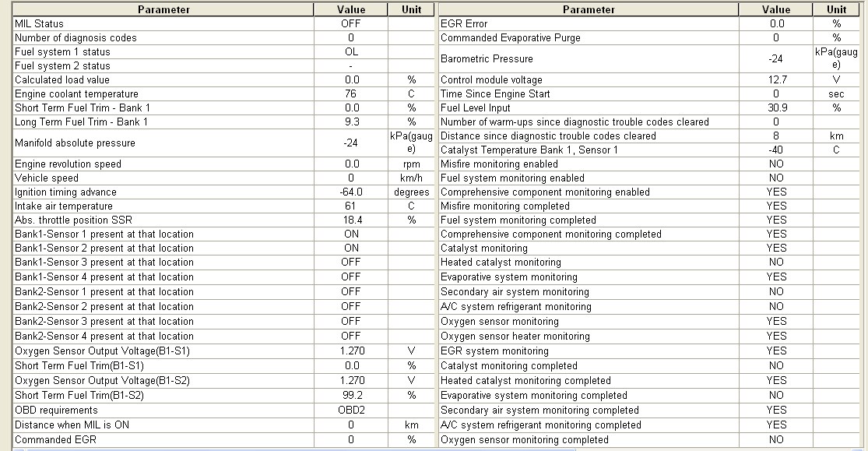The image size is (868, 451).
Task: Select Fuel system monitoring enabled label
Action: click(x=512, y=178)
